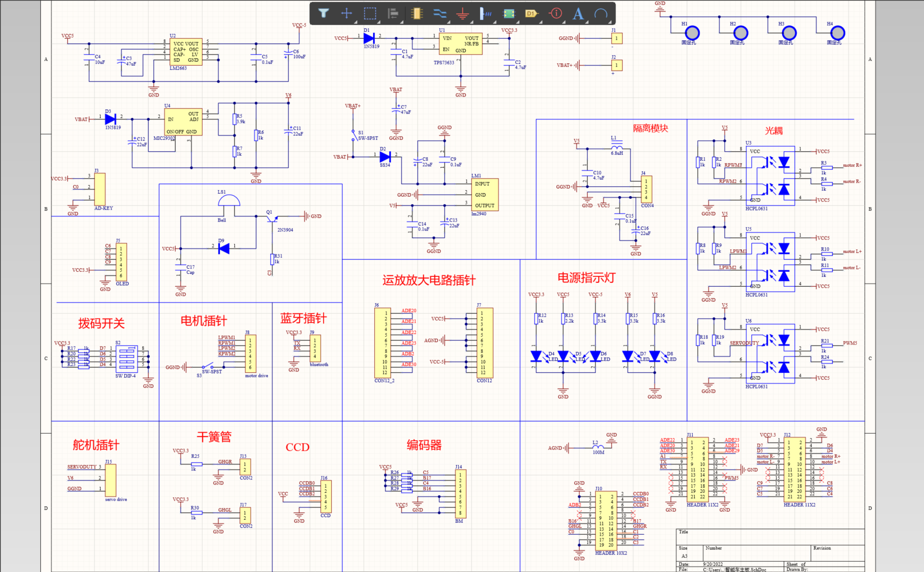924x572 pixels.
Task: Select the Place Wire tool
Action: (439, 13)
